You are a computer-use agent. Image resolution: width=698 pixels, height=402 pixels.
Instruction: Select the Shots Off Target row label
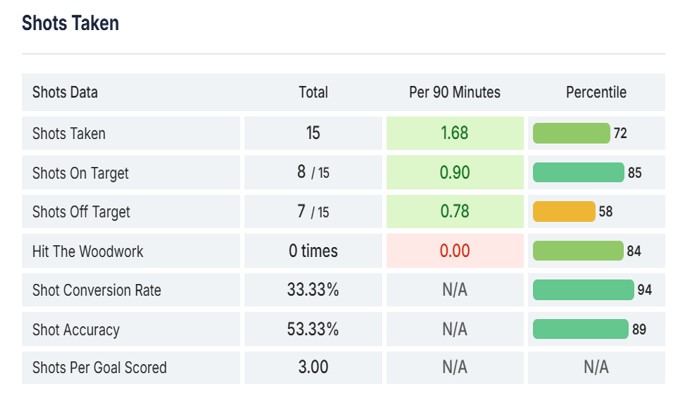(x=81, y=212)
